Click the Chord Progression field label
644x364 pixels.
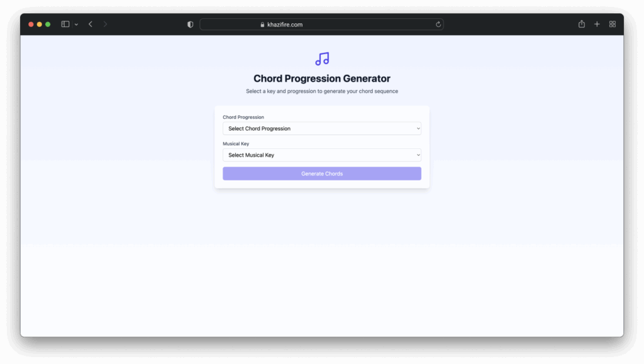point(243,117)
